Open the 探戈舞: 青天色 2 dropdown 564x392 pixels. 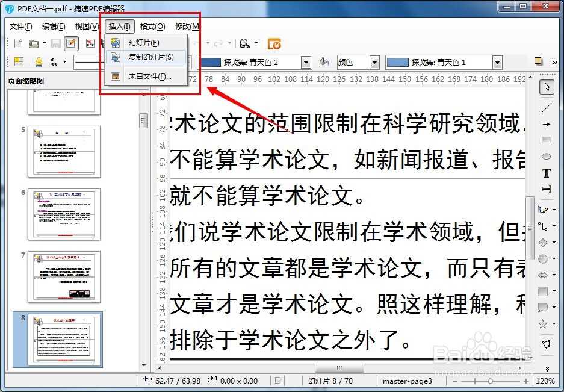tap(305, 61)
